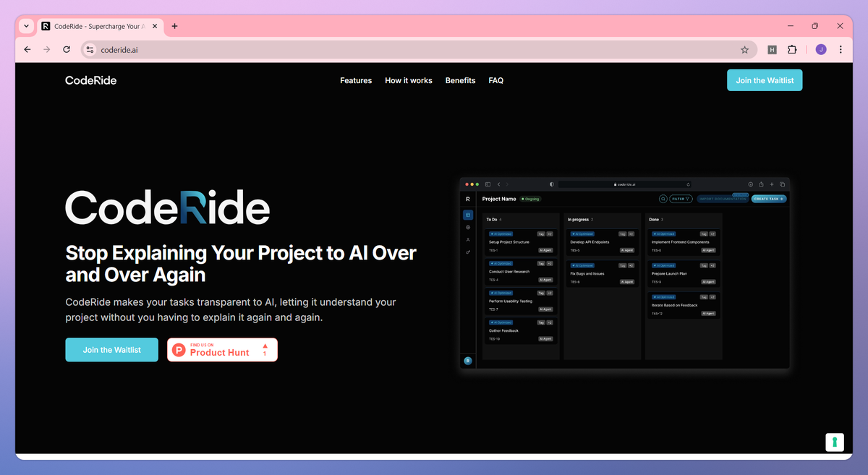Click the header Join the Waitlist button
868x475 pixels.
(x=765, y=80)
